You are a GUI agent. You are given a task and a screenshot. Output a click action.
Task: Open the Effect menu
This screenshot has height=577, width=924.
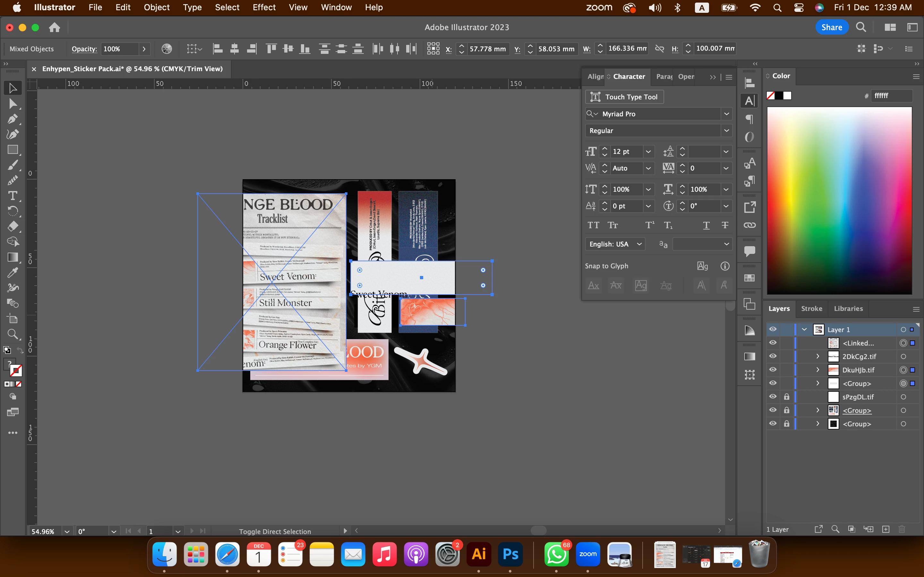(264, 7)
